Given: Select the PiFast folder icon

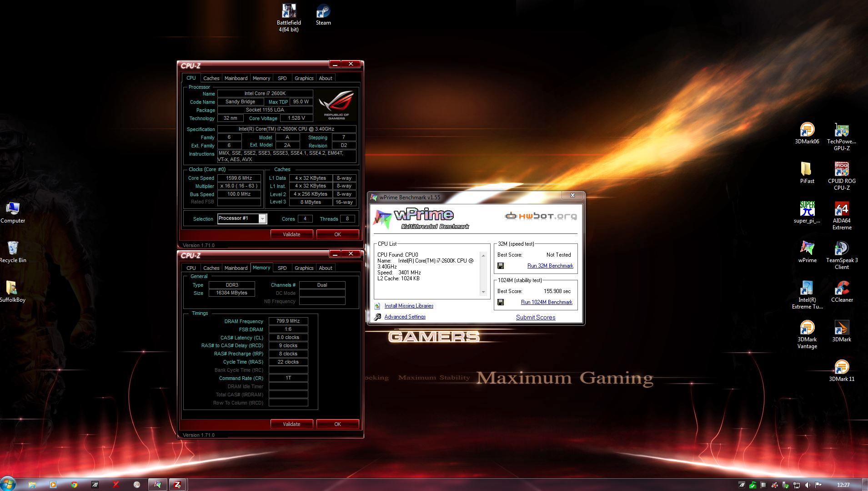Looking at the screenshot, I should pos(807,173).
